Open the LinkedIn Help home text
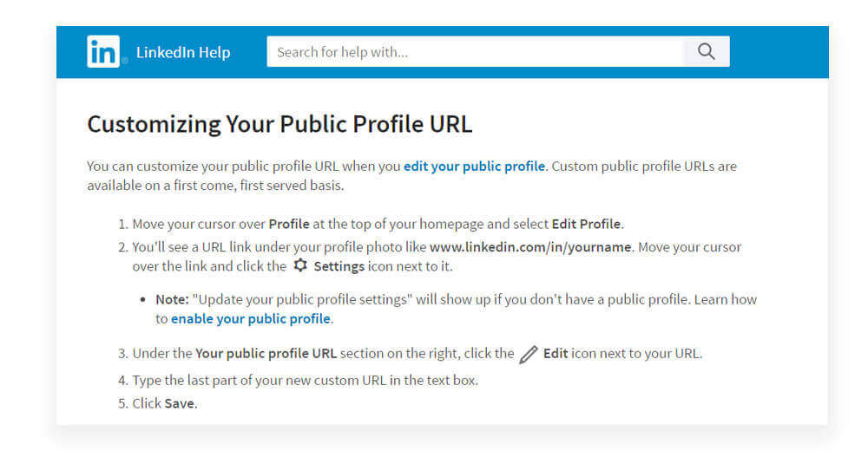Screen dimensions: 868x464 183,53
